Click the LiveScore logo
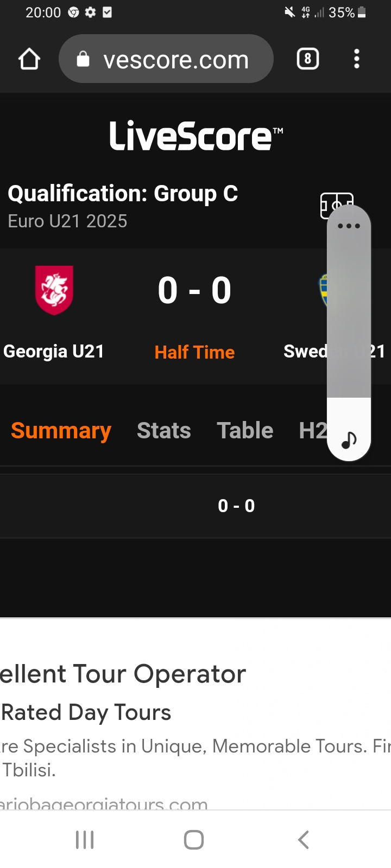391x868 pixels. point(195,136)
